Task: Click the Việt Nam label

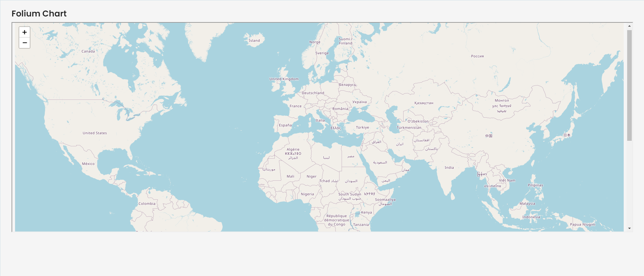Action: tap(507, 181)
